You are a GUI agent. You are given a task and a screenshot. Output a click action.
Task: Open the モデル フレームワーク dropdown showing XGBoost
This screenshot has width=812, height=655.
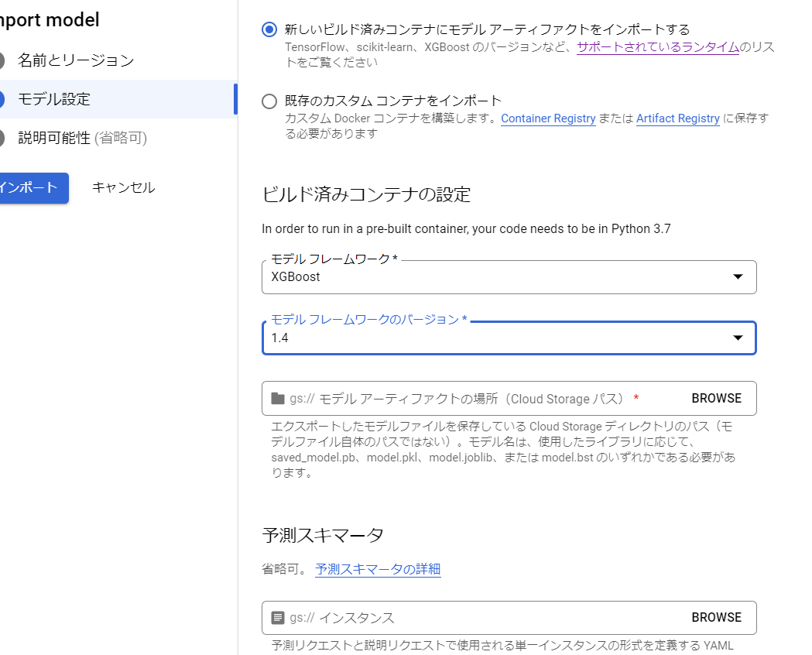[509, 277]
